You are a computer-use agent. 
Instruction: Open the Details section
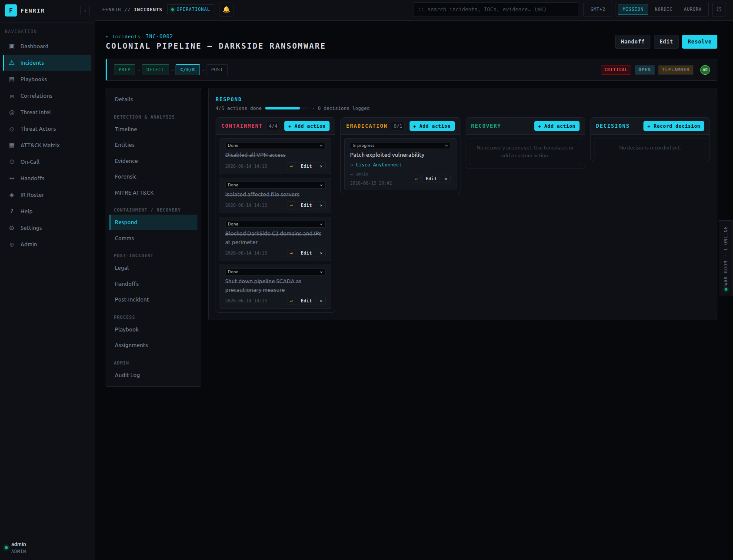click(153, 99)
